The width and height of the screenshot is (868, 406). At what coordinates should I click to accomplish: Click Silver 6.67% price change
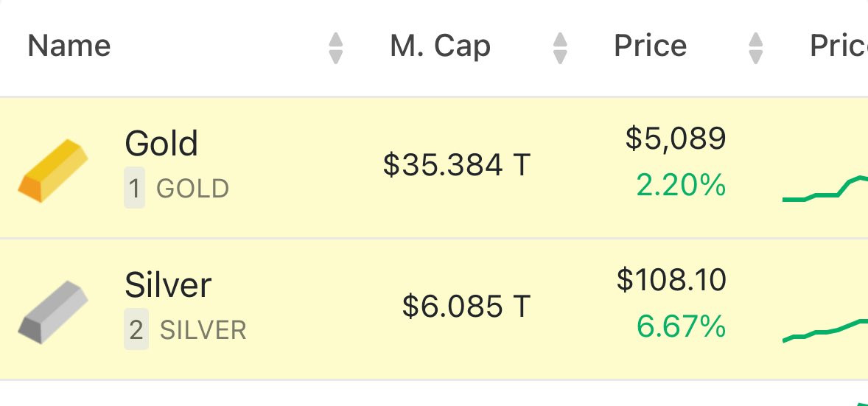point(681,326)
